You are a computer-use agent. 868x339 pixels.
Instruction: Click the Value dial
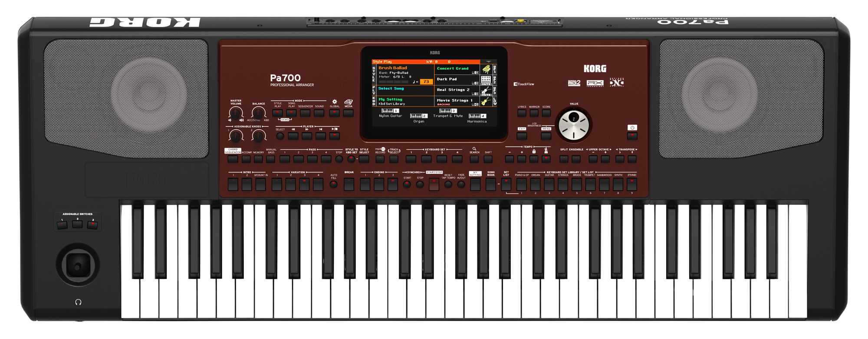tap(574, 125)
